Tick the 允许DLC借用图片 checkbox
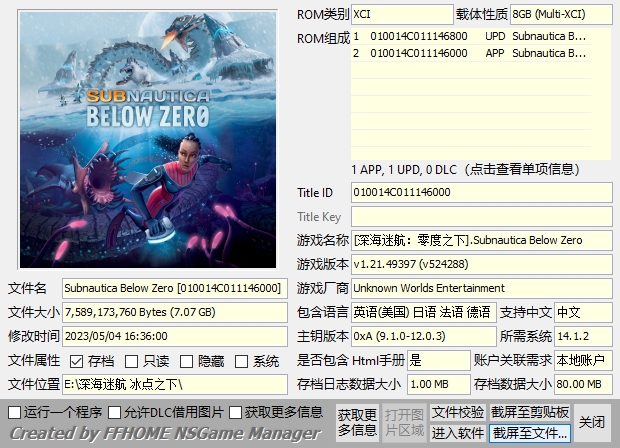 pyautogui.click(x=115, y=412)
